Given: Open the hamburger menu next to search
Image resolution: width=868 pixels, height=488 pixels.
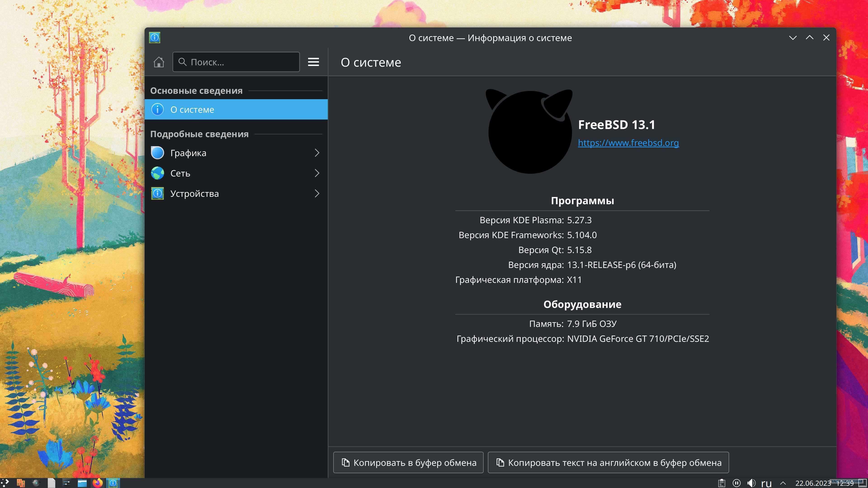Looking at the screenshot, I should (313, 62).
